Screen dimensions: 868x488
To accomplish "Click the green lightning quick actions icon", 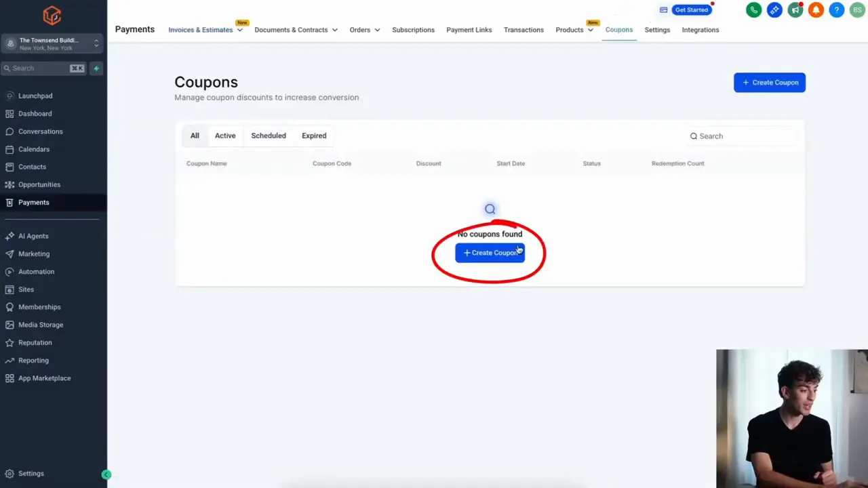I will click(x=96, y=68).
